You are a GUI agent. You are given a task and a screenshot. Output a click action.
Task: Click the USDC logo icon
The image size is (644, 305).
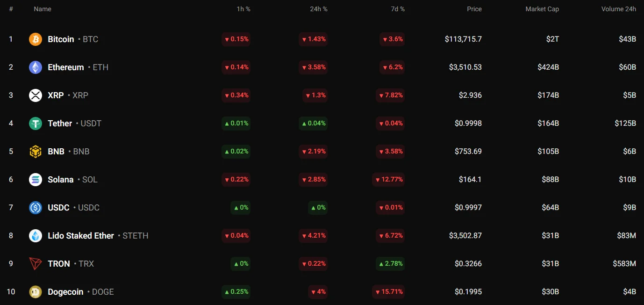pyautogui.click(x=36, y=208)
